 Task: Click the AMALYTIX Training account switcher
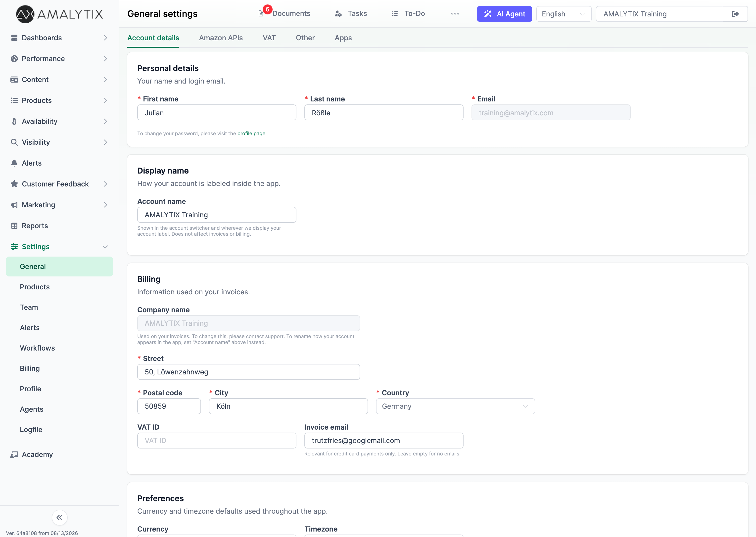tap(659, 14)
